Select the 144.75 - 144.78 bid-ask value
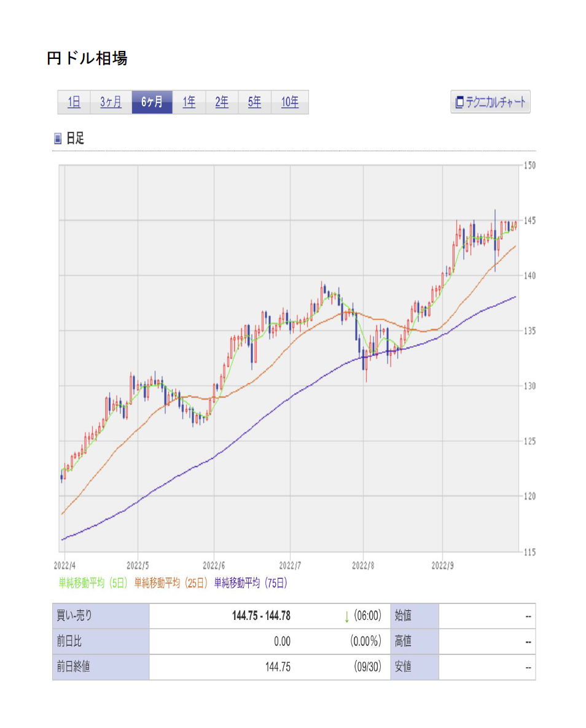Image resolution: width=586 pixels, height=728 pixels. pos(261,616)
